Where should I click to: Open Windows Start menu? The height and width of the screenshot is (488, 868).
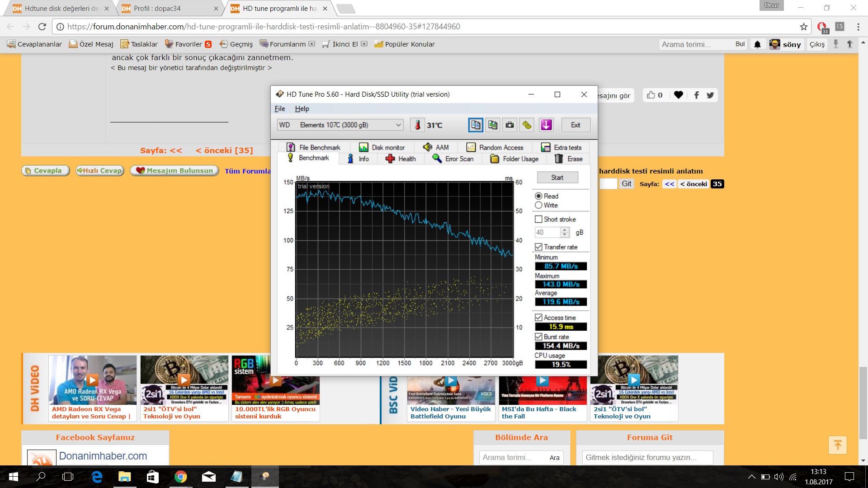click(13, 477)
